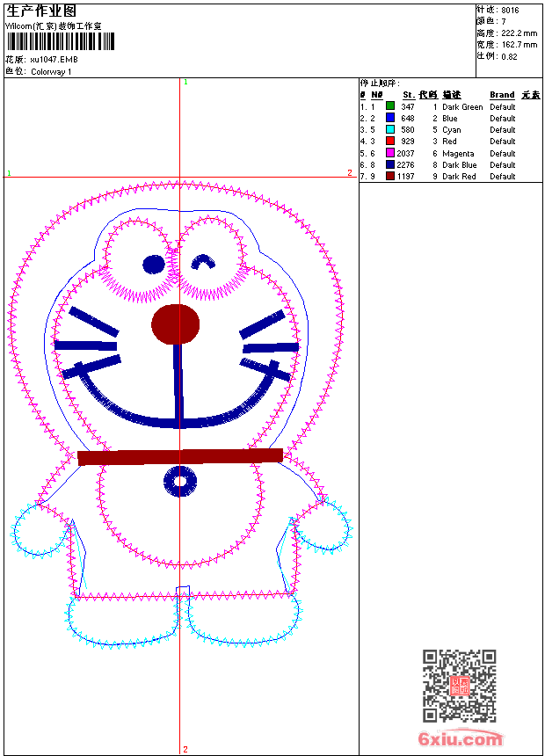Click the dark red nose in the design
This screenshot has width=545, height=756.
(x=176, y=324)
